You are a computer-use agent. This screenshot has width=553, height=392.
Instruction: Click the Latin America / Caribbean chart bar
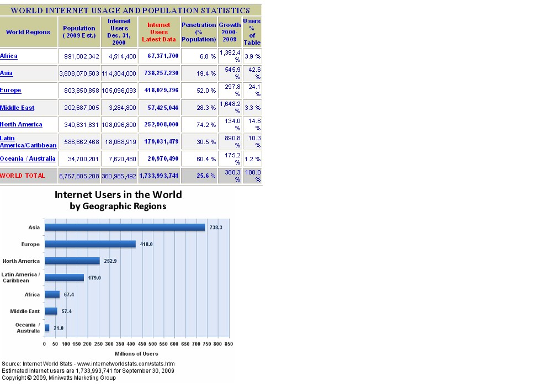(x=64, y=278)
